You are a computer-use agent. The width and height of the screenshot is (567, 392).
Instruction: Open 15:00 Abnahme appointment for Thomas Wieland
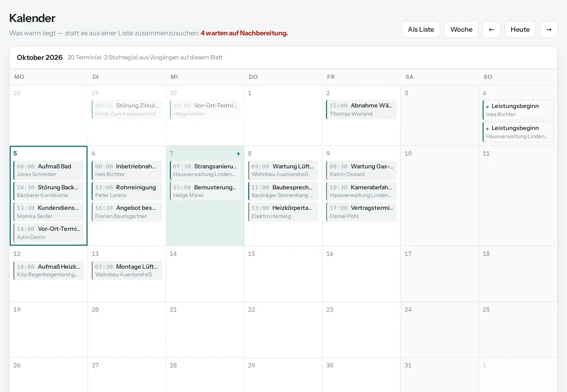tap(361, 110)
